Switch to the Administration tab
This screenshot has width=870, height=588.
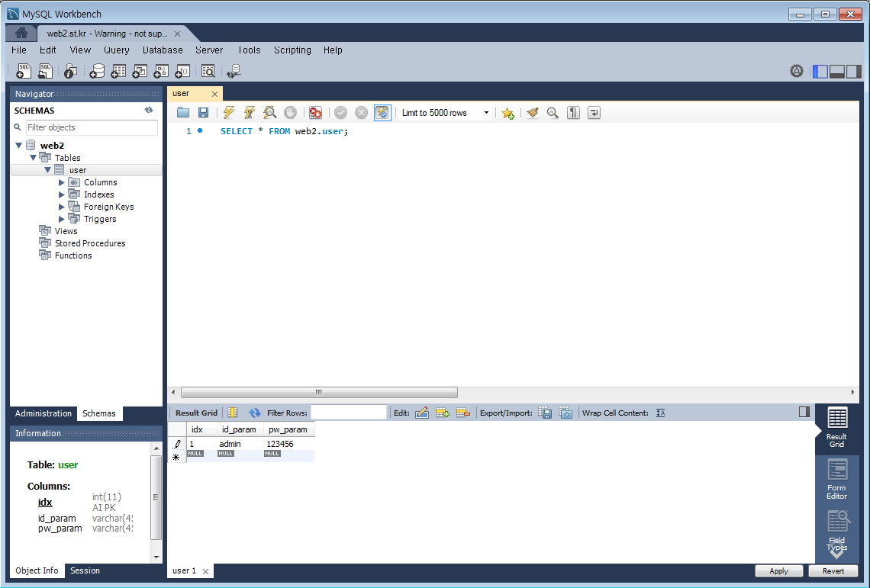[x=43, y=413]
